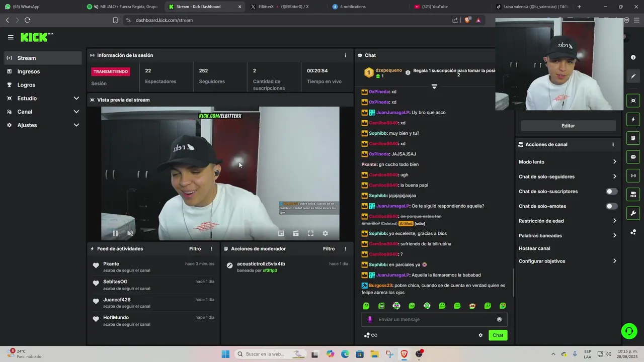This screenshot has height=362, width=644.
Task: Click Filtro in Feed de actividades
Action: 195,249
